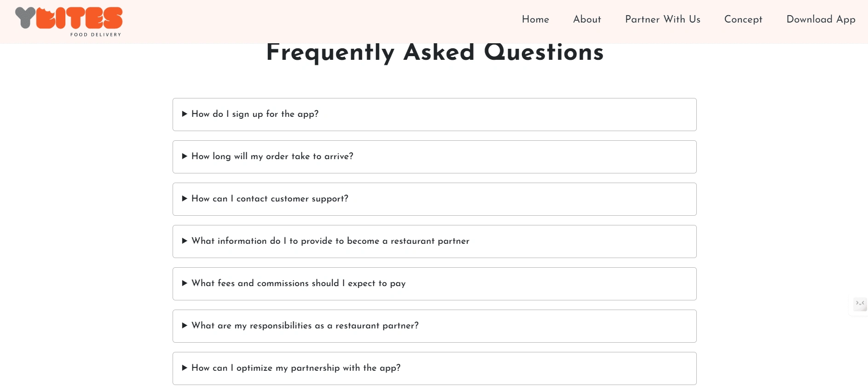The width and height of the screenshot is (868, 391).
Task: Select Download App in the navigation
Action: tap(821, 19)
